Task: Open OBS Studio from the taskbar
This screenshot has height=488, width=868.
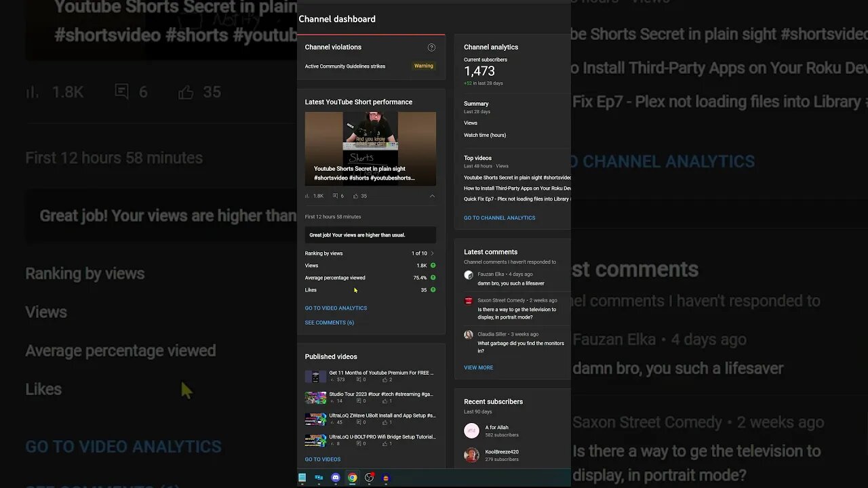Action: click(x=370, y=478)
